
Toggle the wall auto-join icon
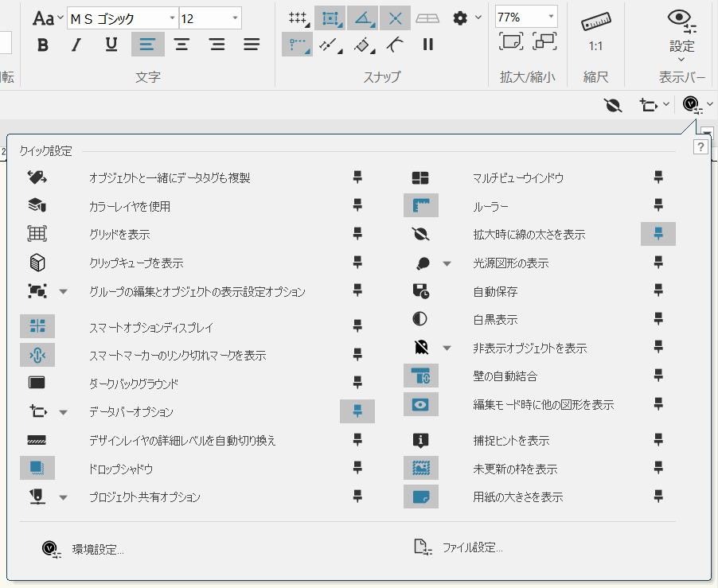[x=421, y=376]
